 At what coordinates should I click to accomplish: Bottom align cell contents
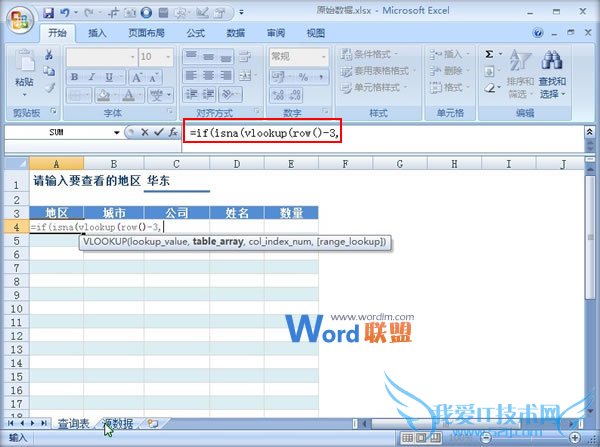point(225,57)
